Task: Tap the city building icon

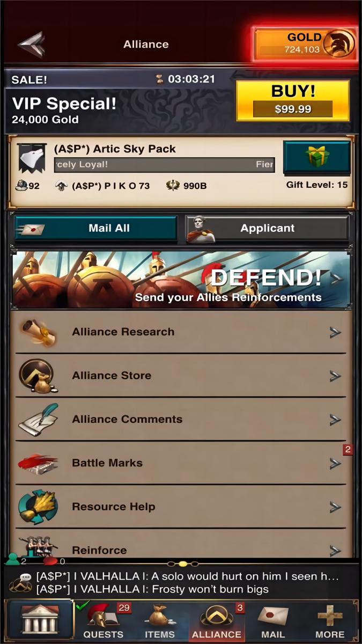Action: click(x=40, y=620)
